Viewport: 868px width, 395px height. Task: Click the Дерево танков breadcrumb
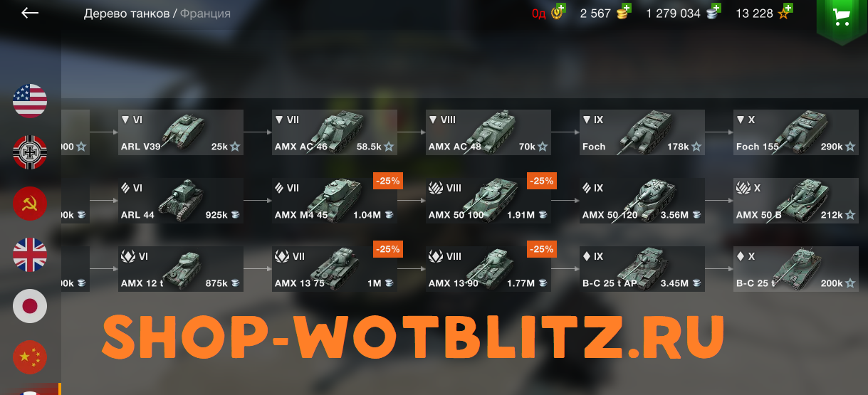[x=127, y=14]
